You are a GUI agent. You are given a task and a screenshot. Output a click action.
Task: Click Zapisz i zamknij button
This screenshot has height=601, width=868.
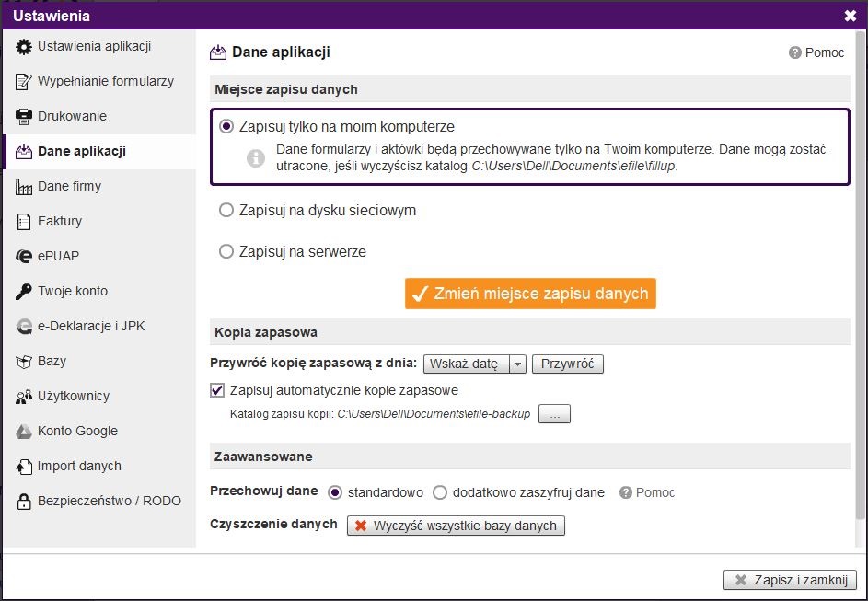790,580
